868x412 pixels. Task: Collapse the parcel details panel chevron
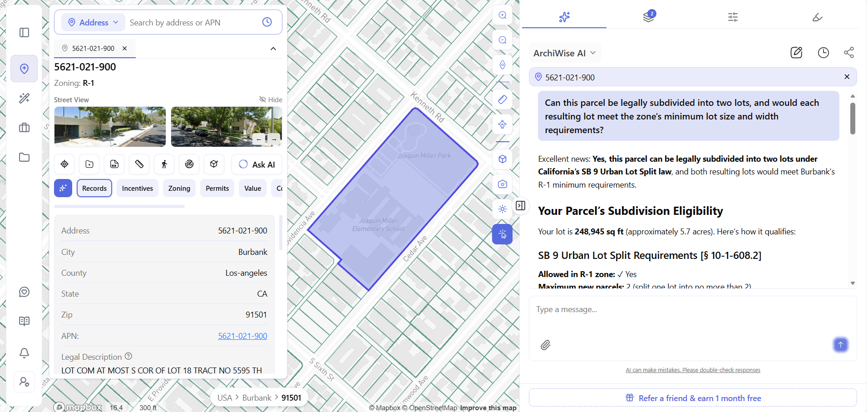click(273, 49)
